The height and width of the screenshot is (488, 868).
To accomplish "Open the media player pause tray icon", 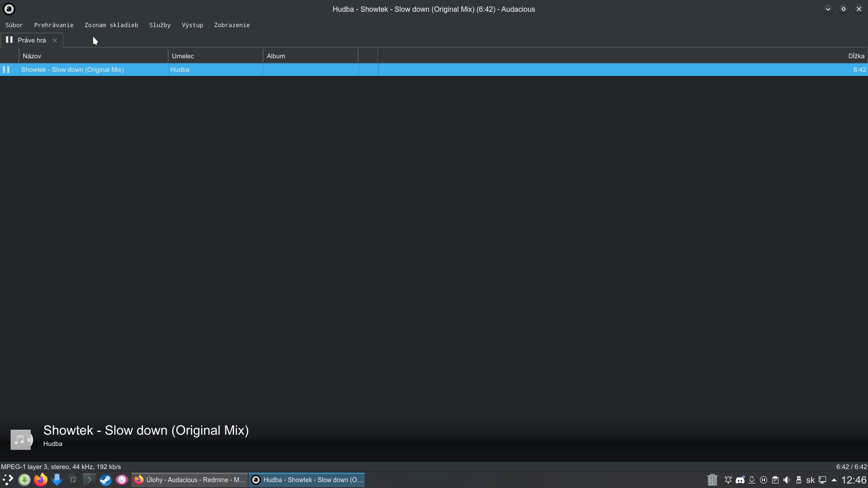I will tap(764, 480).
